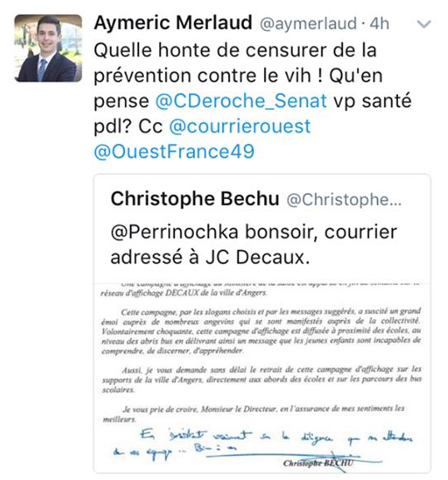This screenshot has width=448, height=480.
Task: Open the tweet options chevron menu
Action: click(x=424, y=24)
